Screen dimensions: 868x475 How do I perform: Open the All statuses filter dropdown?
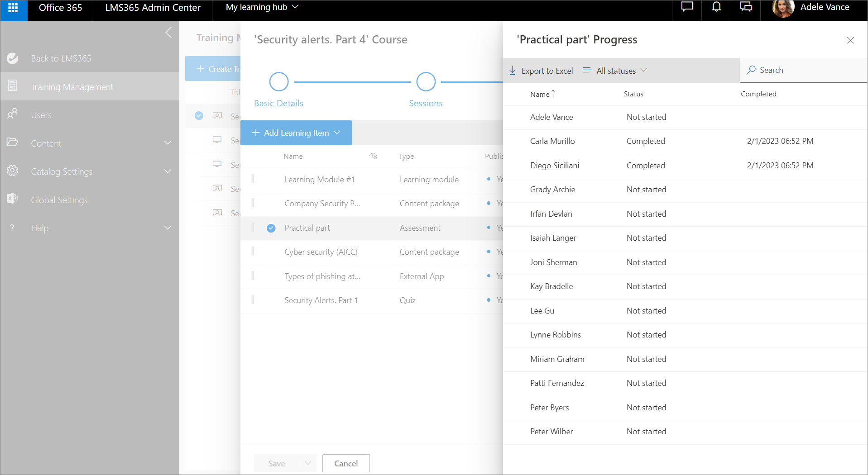coord(615,71)
